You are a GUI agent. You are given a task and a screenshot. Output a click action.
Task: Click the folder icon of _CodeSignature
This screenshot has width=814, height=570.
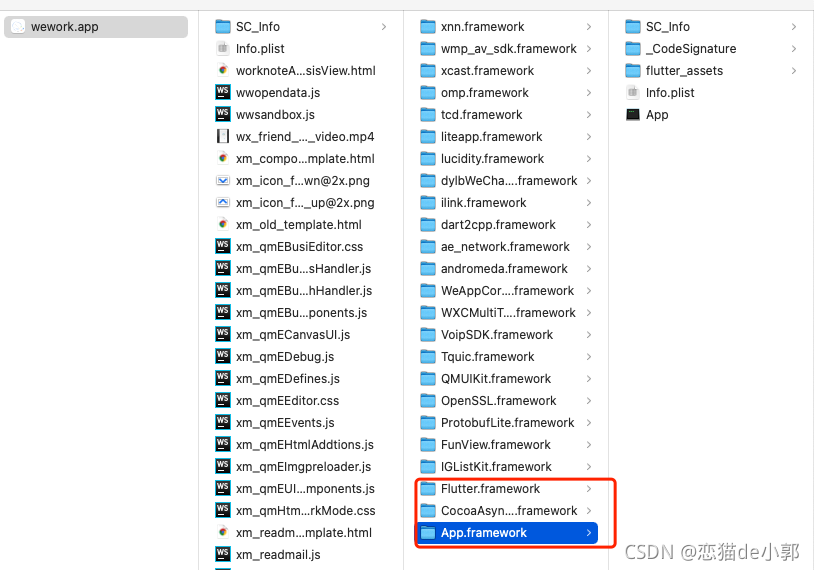pyautogui.click(x=633, y=48)
